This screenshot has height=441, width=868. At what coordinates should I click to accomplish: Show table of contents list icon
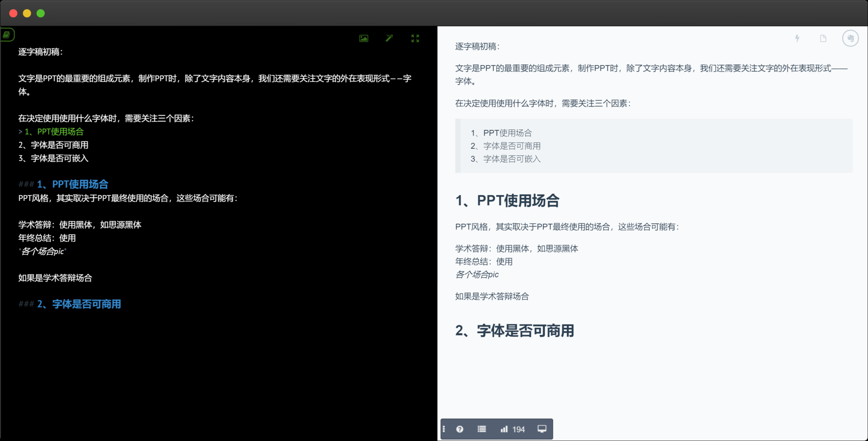[482, 429]
